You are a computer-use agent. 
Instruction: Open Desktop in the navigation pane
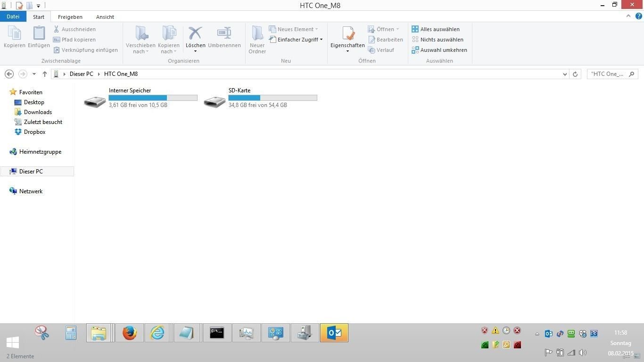[x=34, y=102]
